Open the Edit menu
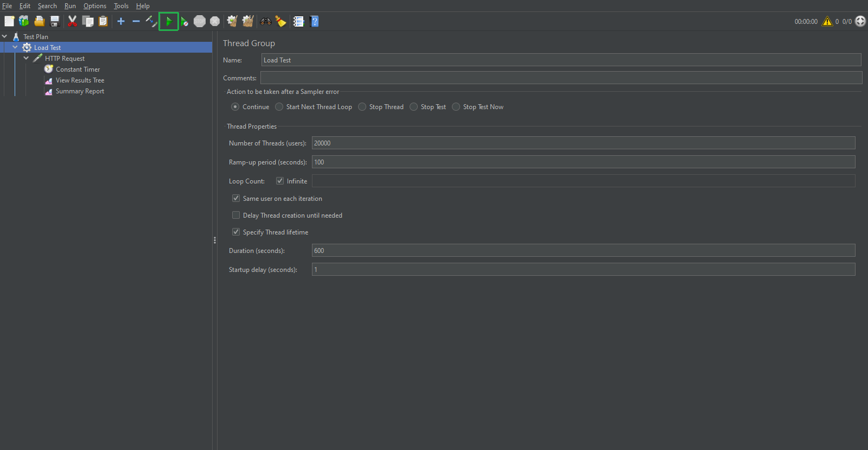This screenshot has height=450, width=868. tap(25, 6)
